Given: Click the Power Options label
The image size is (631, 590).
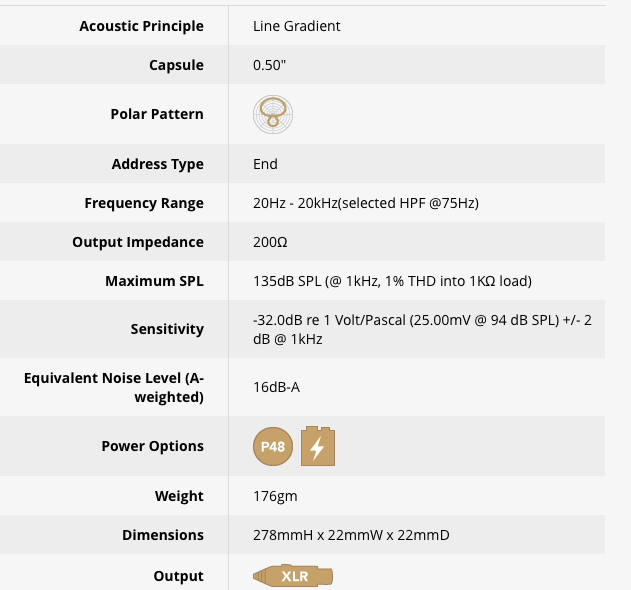Looking at the screenshot, I should pos(153,446).
